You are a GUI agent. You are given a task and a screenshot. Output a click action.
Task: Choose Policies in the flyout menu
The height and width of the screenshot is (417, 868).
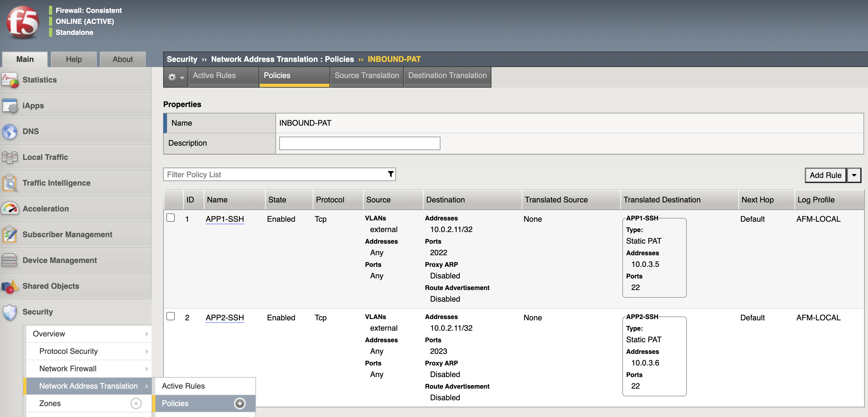click(205, 403)
